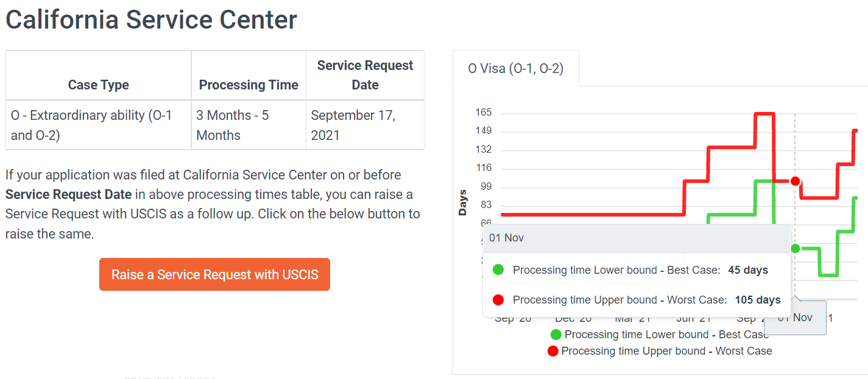Viewport: 868px width, 379px height.
Task: Select the O Visa (O-1, O-2) tab
Action: (515, 69)
